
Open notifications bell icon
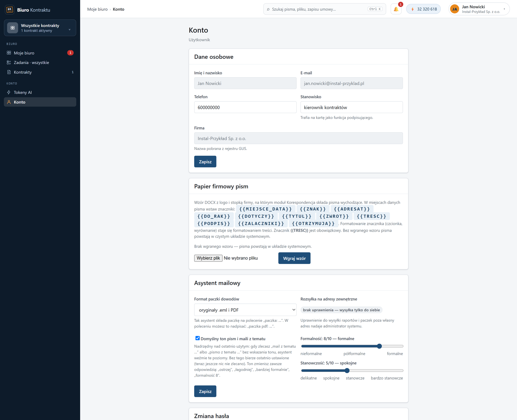(396, 9)
